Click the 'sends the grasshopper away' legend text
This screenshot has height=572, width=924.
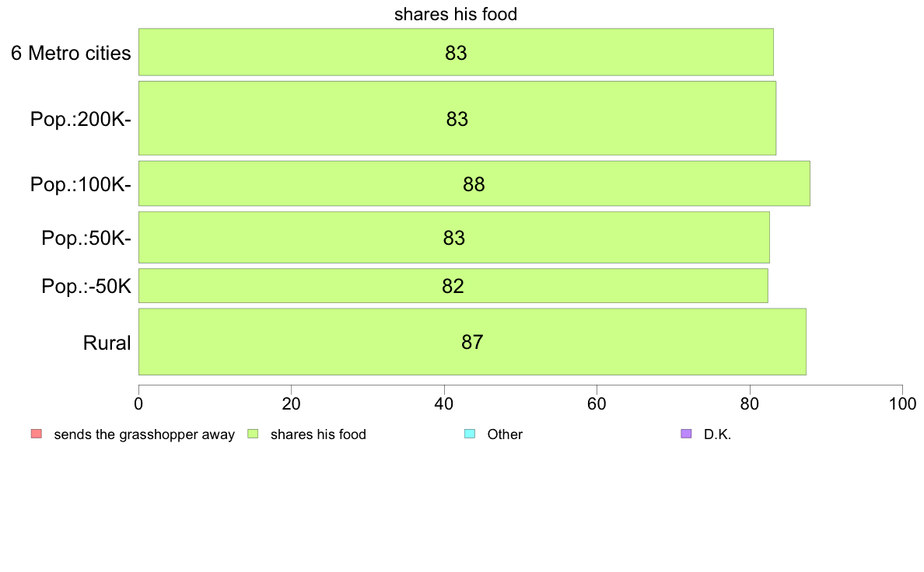145,434
